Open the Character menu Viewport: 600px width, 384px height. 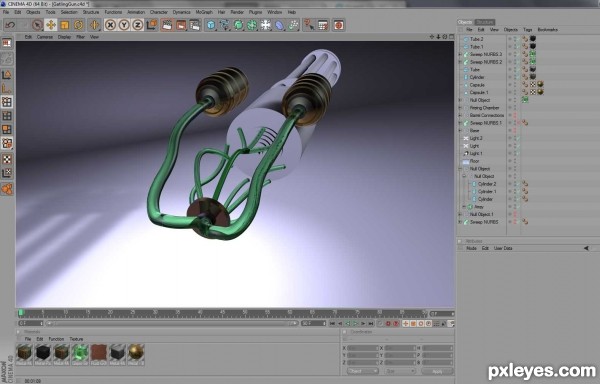point(158,12)
